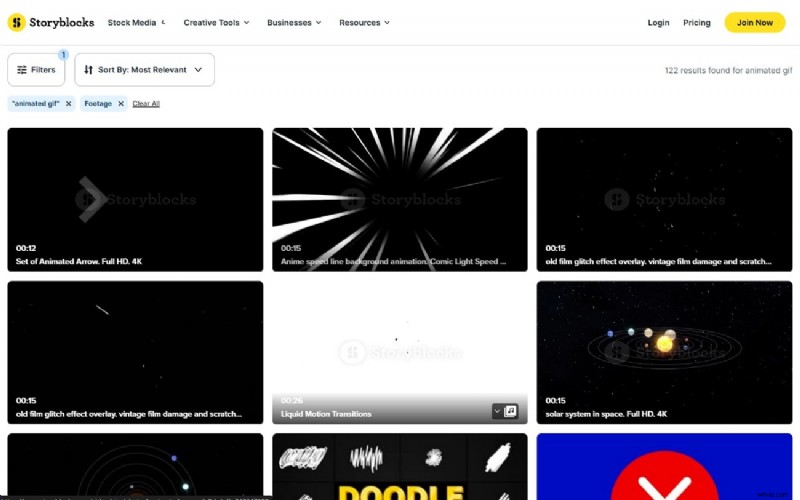
Task: Open the Liquid Motion Transitions thumbnail
Action: [399, 352]
